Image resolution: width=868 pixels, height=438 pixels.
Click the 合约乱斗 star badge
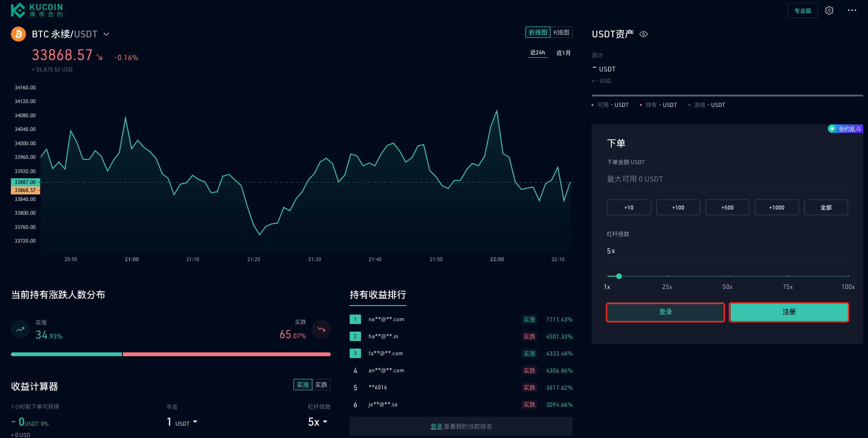845,129
